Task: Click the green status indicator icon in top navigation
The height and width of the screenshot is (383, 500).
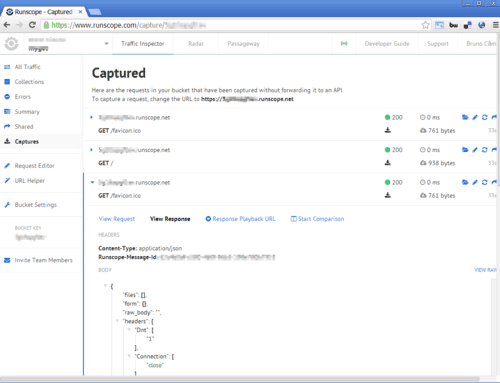Action: tap(344, 44)
